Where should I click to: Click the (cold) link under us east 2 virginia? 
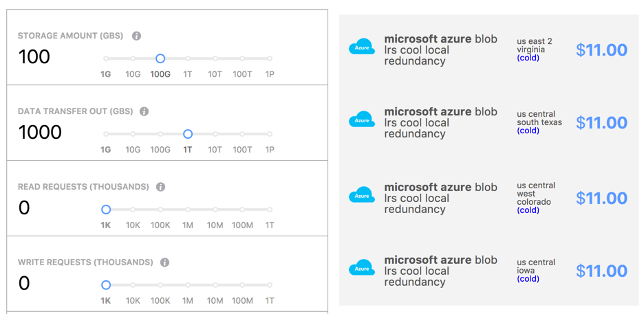pos(528,58)
